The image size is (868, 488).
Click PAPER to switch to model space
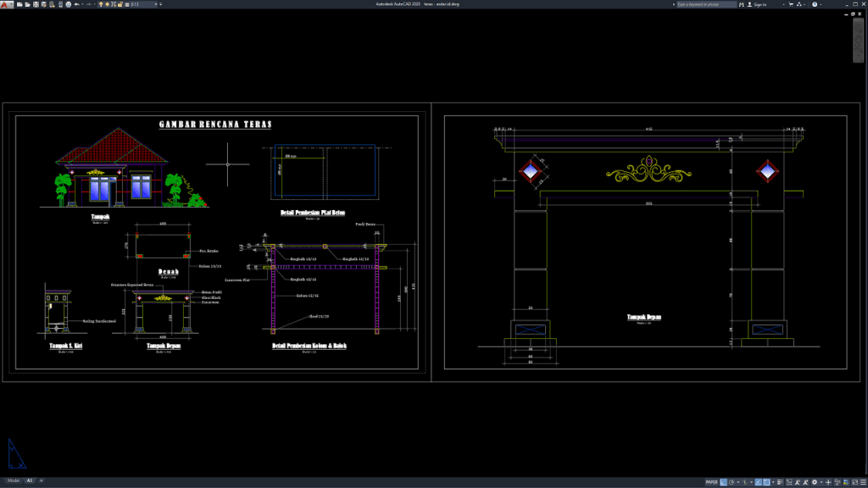(x=711, y=481)
